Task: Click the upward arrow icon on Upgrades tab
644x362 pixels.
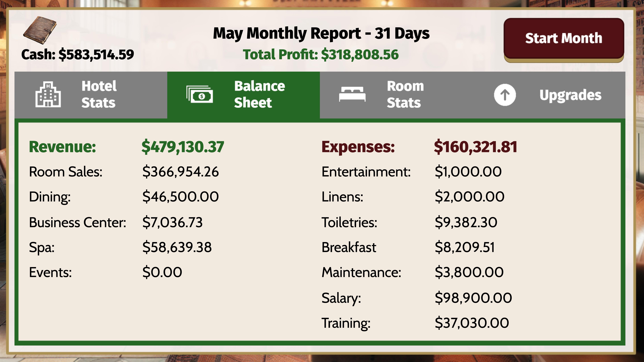Action: [x=505, y=95]
